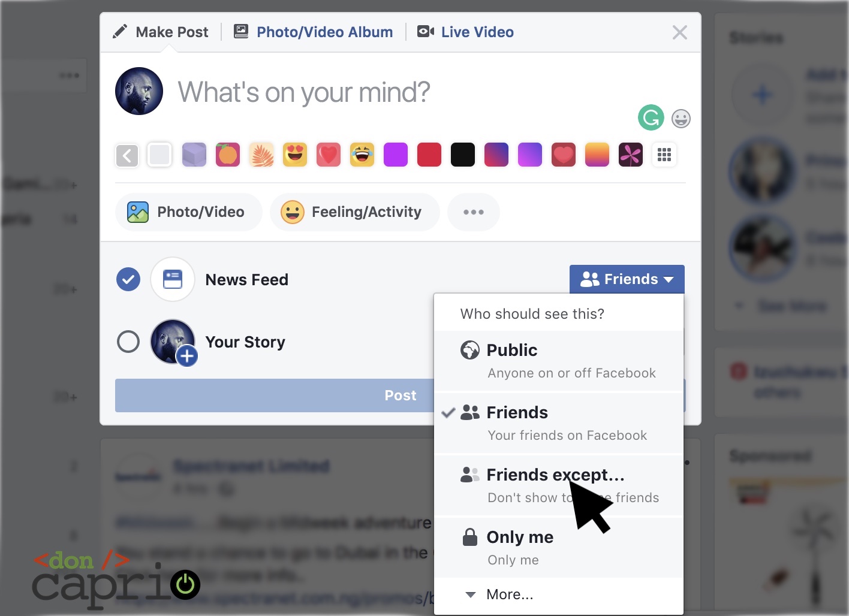
Task: Choose the laughing tears emoji background
Action: (x=362, y=155)
